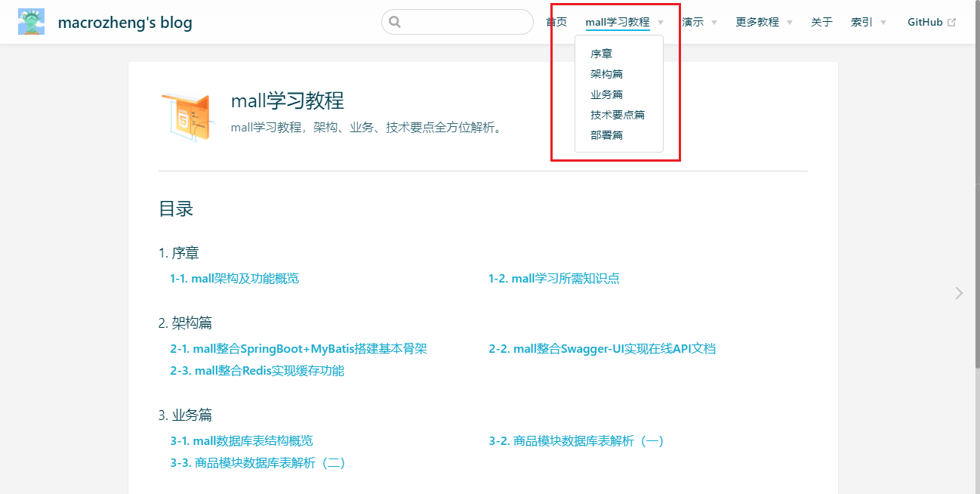Screen dimensions: 980x494
Task: Open 3-3. 商品模块数据库表解析（二） link
Action: click(259, 463)
